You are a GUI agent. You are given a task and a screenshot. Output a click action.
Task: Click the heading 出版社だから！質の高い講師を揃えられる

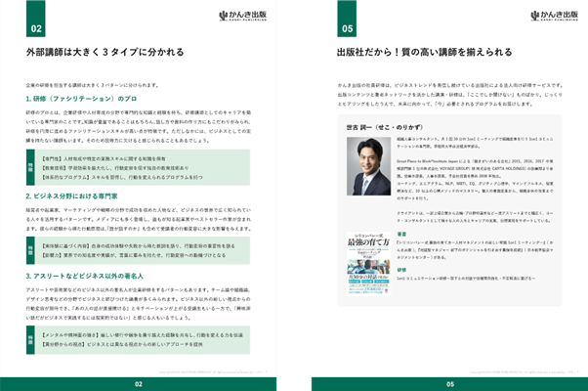[x=425, y=52]
